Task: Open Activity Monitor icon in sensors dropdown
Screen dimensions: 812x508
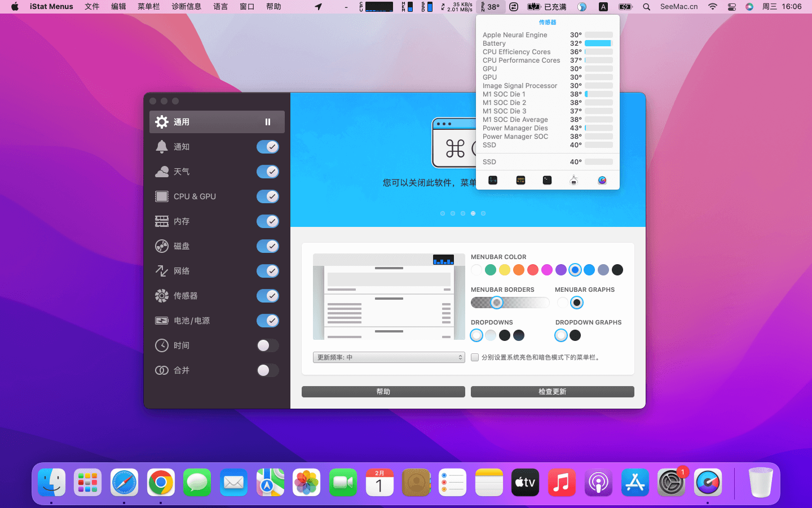Action: coord(493,180)
